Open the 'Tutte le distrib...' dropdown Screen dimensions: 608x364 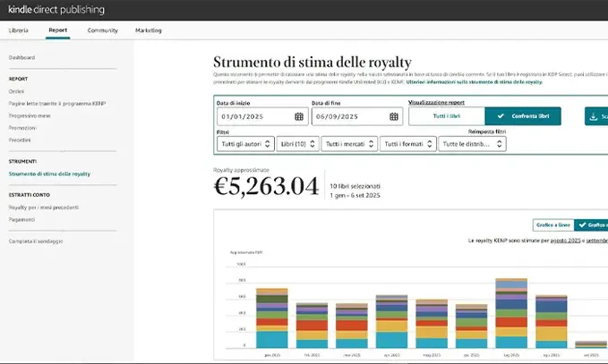pyautogui.click(x=472, y=144)
